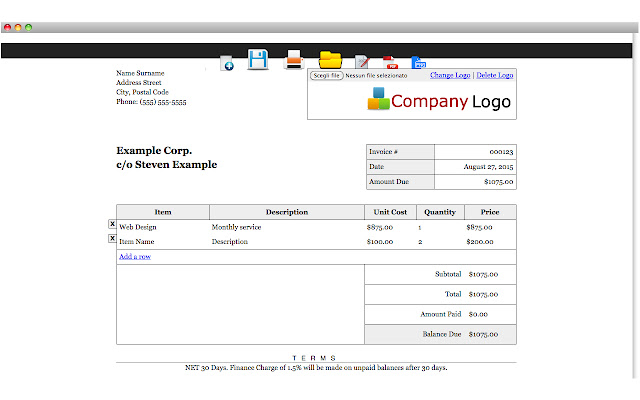Click the NET 30 Days terms text
This screenshot has height=400, width=640.
coord(316,368)
